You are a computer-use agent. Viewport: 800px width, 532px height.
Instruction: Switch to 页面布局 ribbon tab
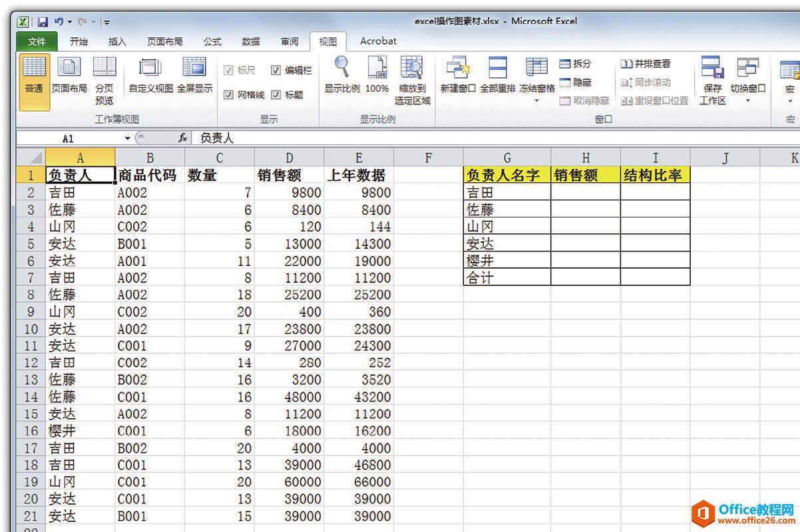[164, 41]
